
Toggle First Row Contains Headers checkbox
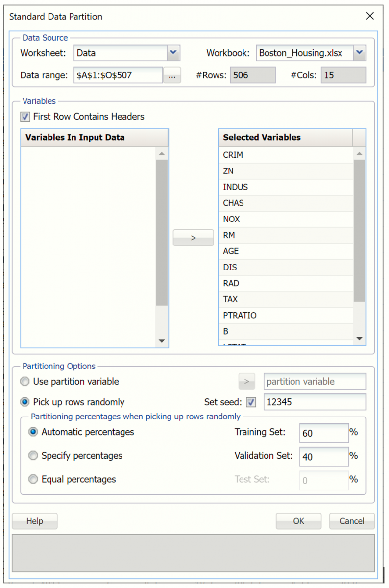tap(25, 117)
